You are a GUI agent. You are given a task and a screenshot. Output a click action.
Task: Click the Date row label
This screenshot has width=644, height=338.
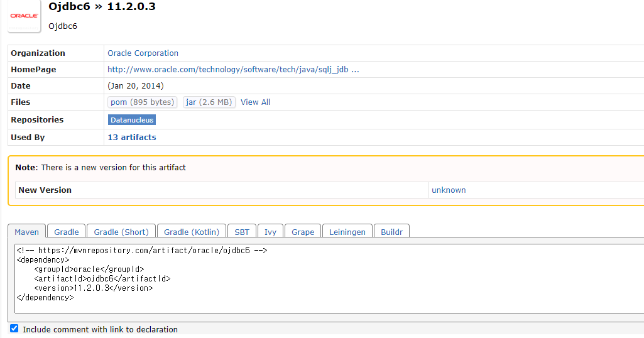tap(21, 86)
